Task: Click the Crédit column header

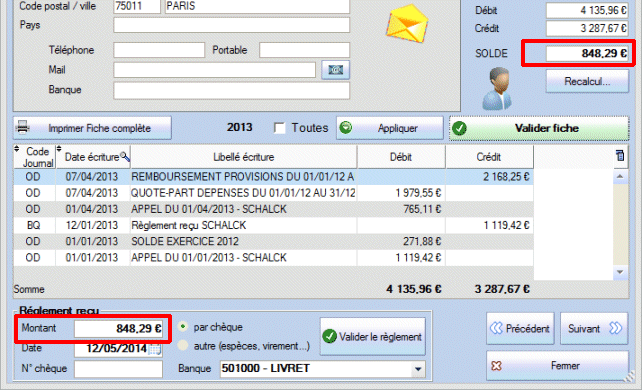Action: [x=489, y=157]
